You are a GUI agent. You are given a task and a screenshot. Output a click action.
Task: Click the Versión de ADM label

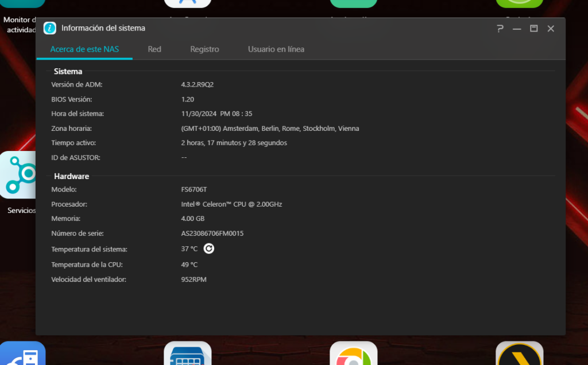tap(77, 85)
